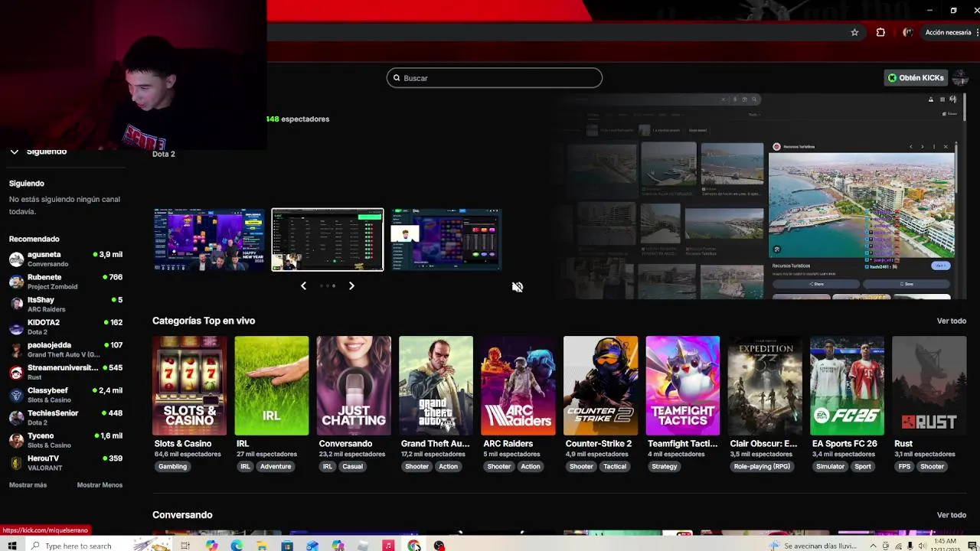
Task: Open the Rust category cover
Action: point(929,386)
